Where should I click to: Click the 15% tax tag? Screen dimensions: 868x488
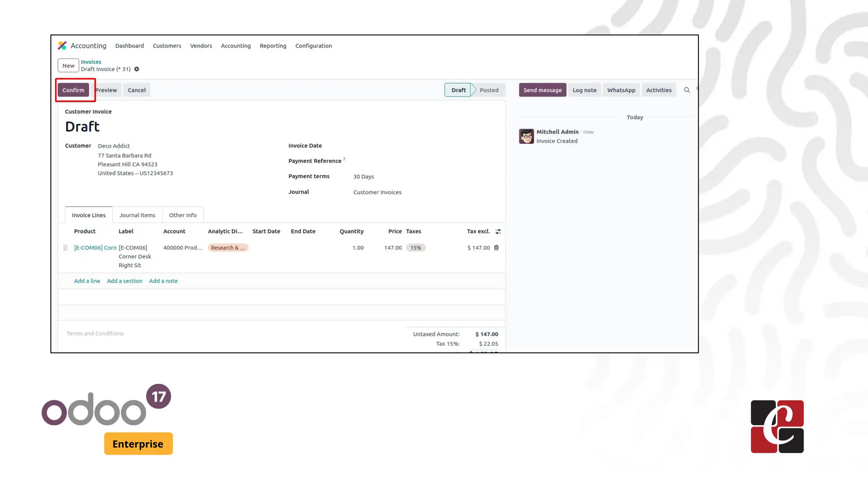(415, 248)
